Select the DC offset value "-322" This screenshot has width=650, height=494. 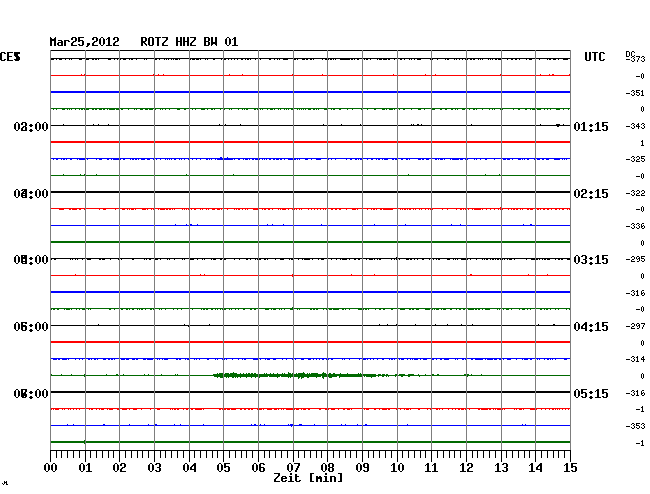[x=635, y=193]
